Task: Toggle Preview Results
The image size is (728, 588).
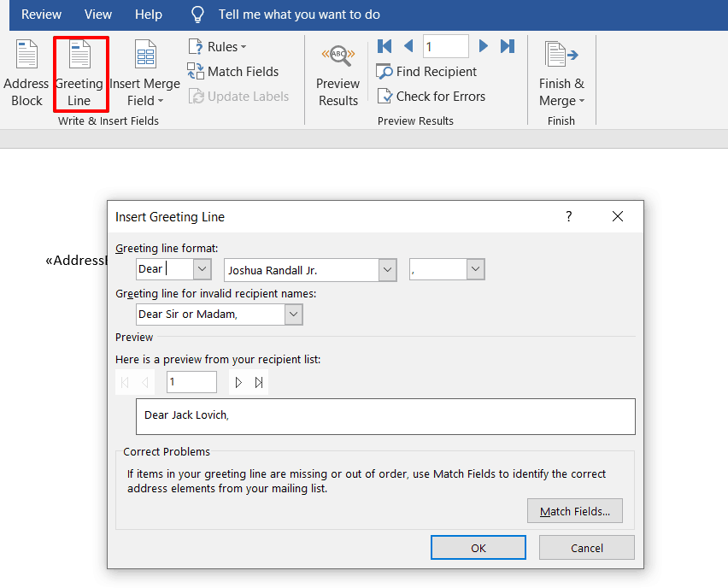Action: coord(338,73)
